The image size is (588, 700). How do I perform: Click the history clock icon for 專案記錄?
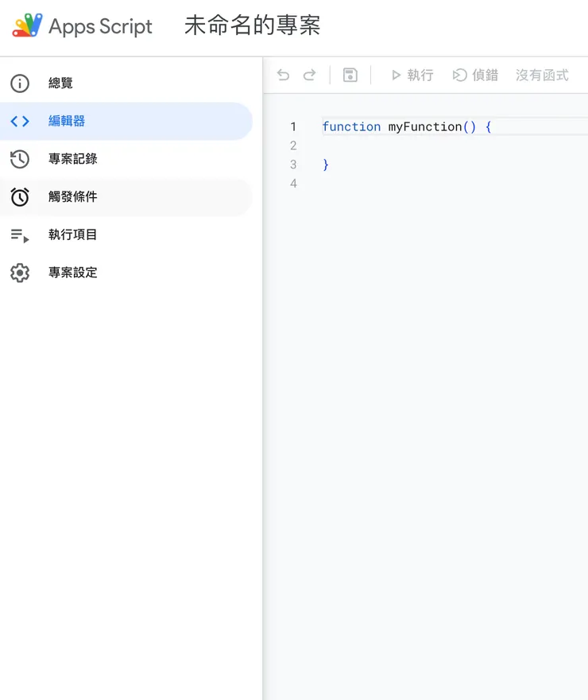[20, 159]
